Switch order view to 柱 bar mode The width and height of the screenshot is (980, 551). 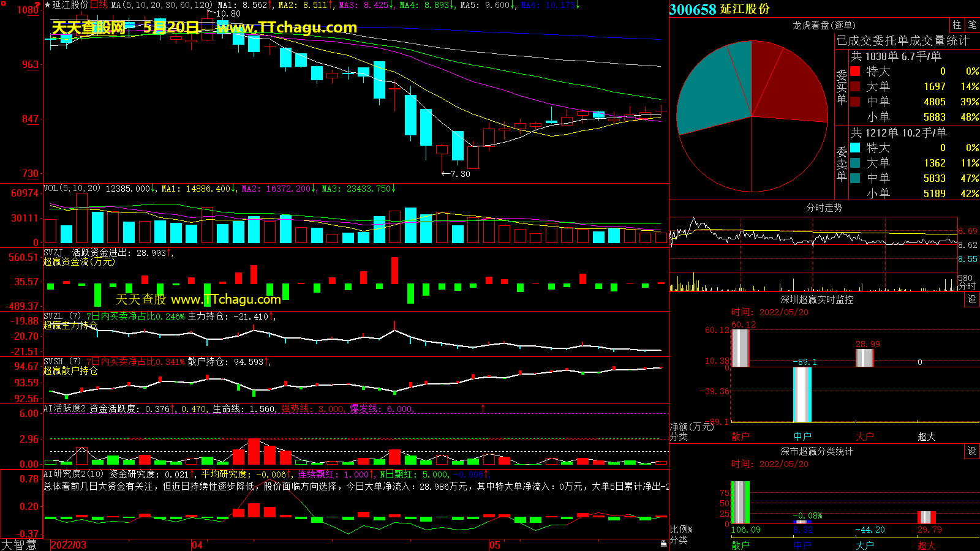tap(957, 25)
